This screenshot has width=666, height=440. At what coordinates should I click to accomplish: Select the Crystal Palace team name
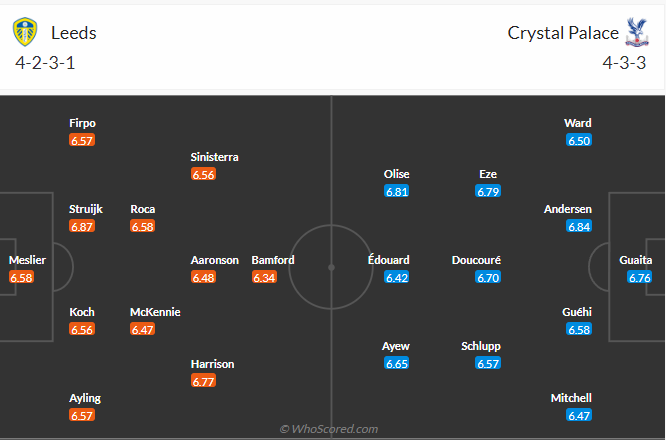[563, 33]
